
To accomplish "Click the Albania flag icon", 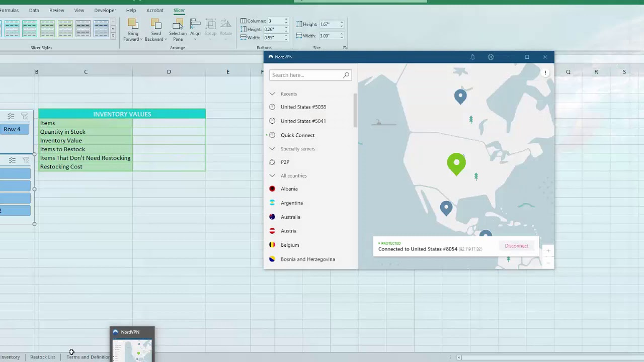I will coord(272,189).
